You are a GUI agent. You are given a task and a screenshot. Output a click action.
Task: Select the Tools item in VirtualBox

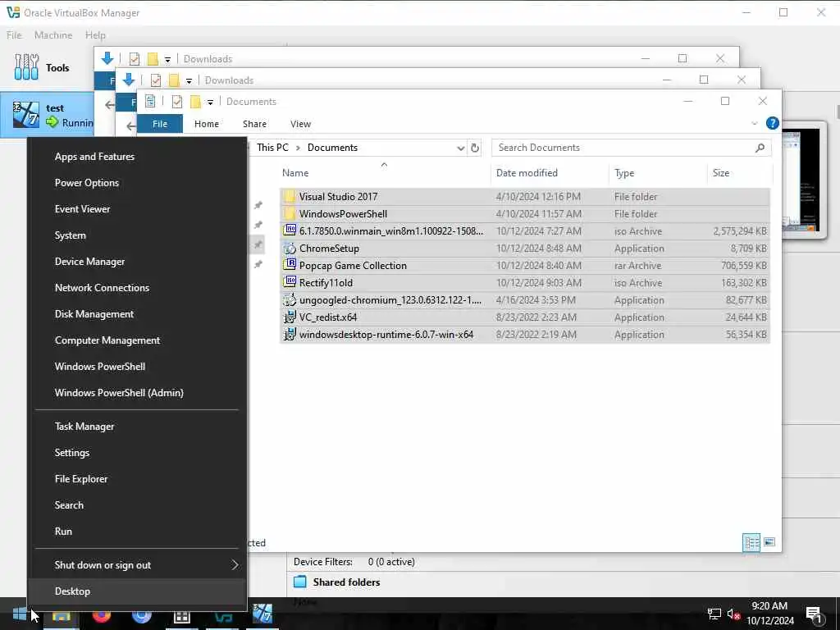pyautogui.click(x=47, y=67)
